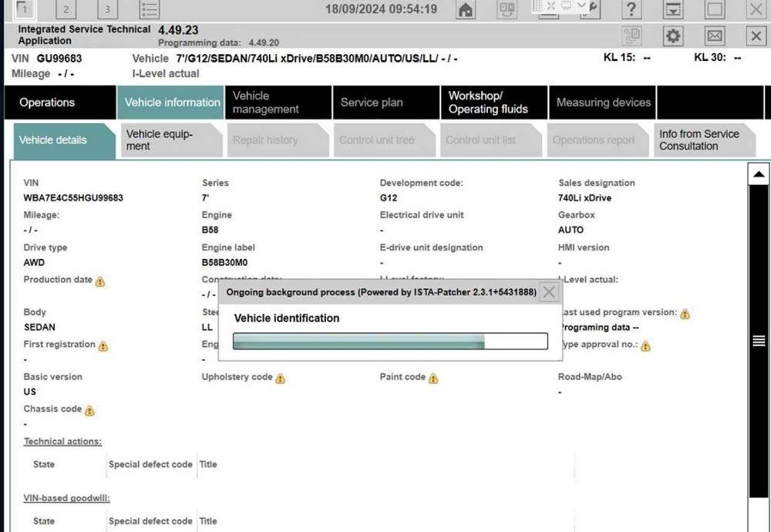
Task: Click development code G12 value
Action: [389, 198]
